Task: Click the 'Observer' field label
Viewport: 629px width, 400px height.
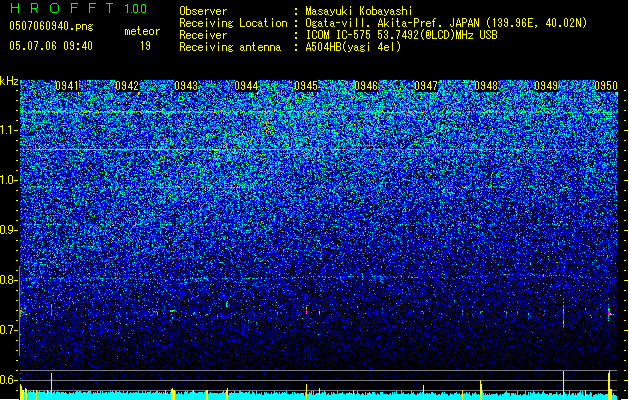Action: (x=203, y=11)
